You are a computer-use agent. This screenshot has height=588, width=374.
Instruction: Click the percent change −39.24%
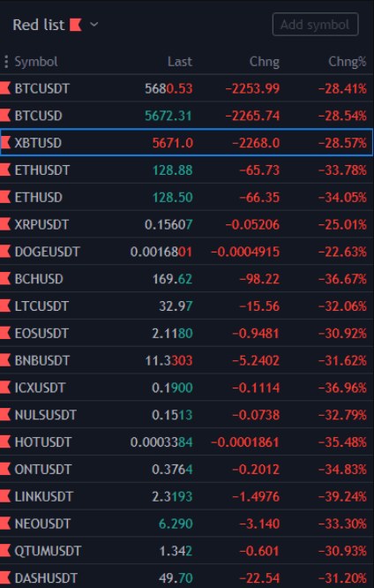click(x=342, y=496)
